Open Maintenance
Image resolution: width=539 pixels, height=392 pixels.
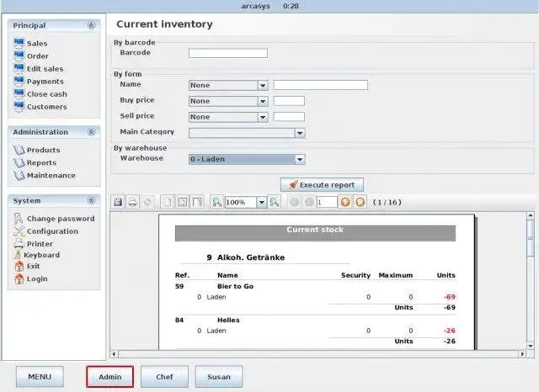click(45, 176)
